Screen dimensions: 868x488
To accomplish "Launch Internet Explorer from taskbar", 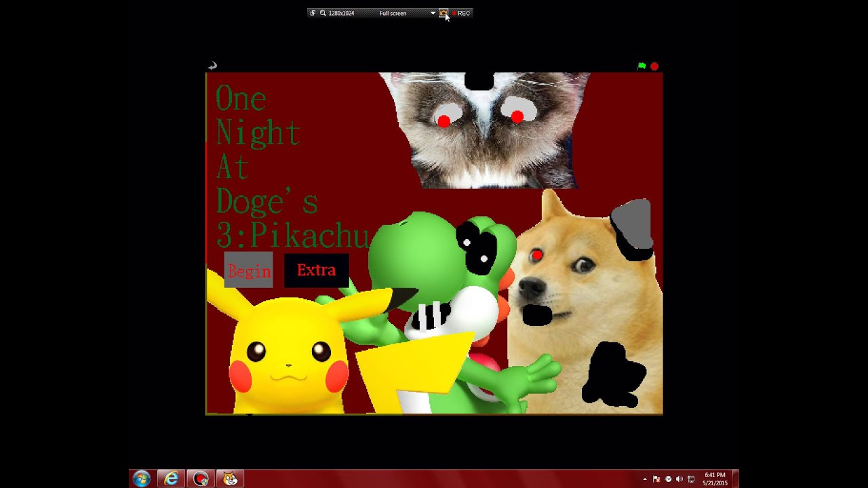I will [x=172, y=479].
